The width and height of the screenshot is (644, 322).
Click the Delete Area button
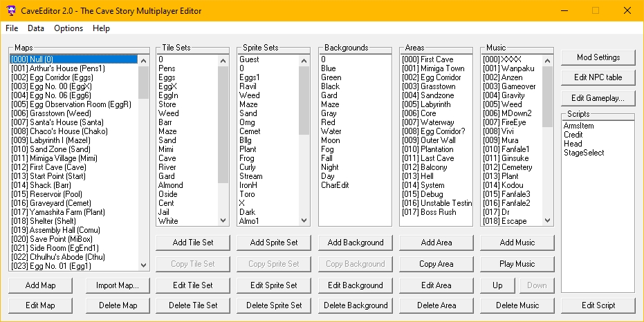436,305
